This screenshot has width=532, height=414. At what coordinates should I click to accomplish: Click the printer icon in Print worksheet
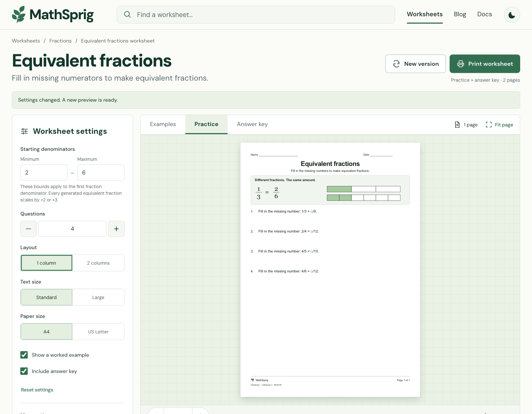tap(461, 64)
